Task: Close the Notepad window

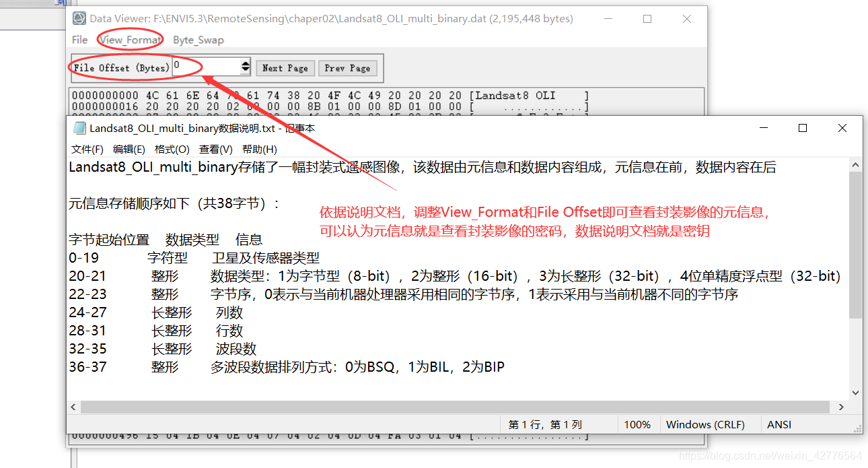Action: [842, 128]
